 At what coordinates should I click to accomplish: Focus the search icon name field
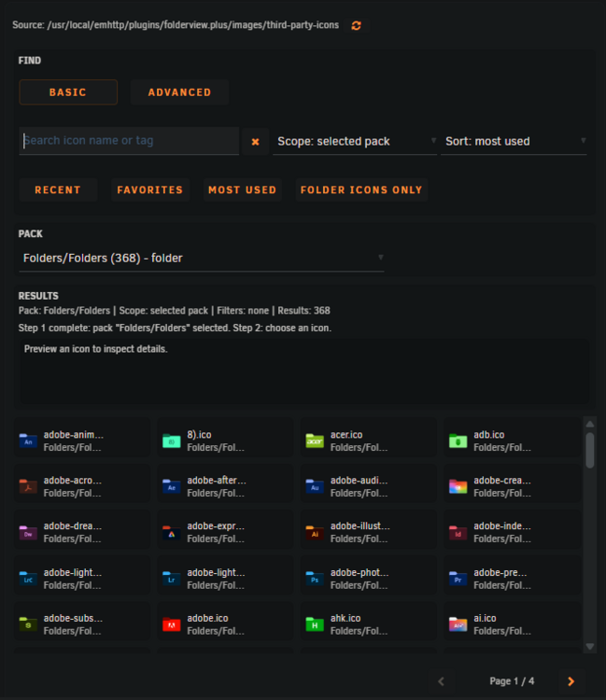point(129,141)
